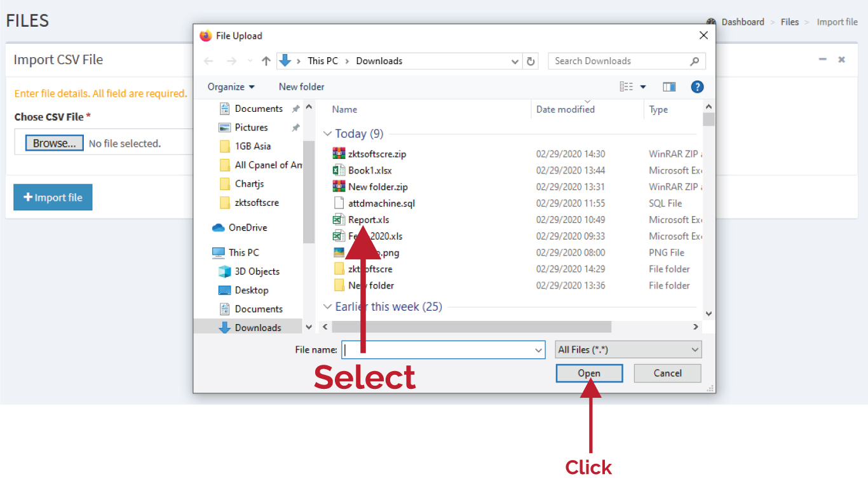Click the Cancel button

point(668,374)
